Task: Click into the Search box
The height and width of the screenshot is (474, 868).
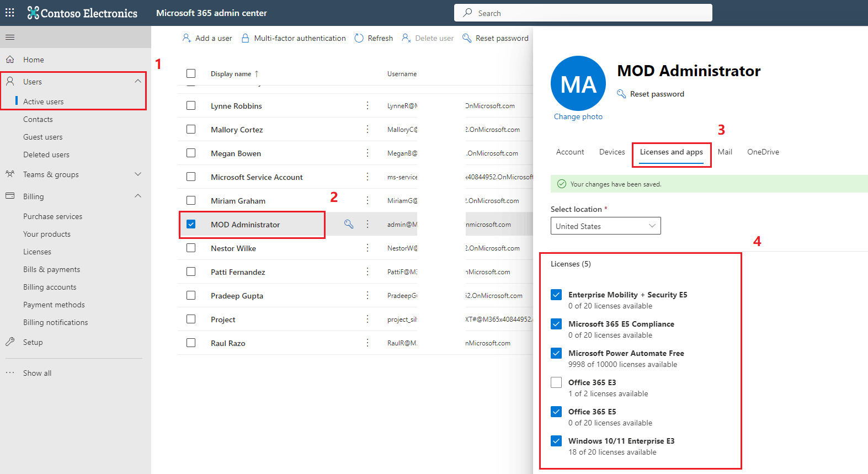Action: click(583, 13)
